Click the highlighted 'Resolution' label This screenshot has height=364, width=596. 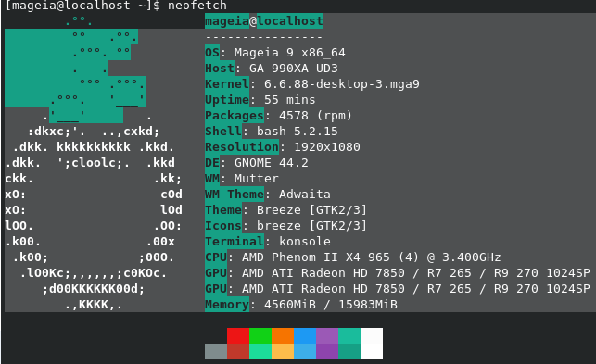pos(242,147)
